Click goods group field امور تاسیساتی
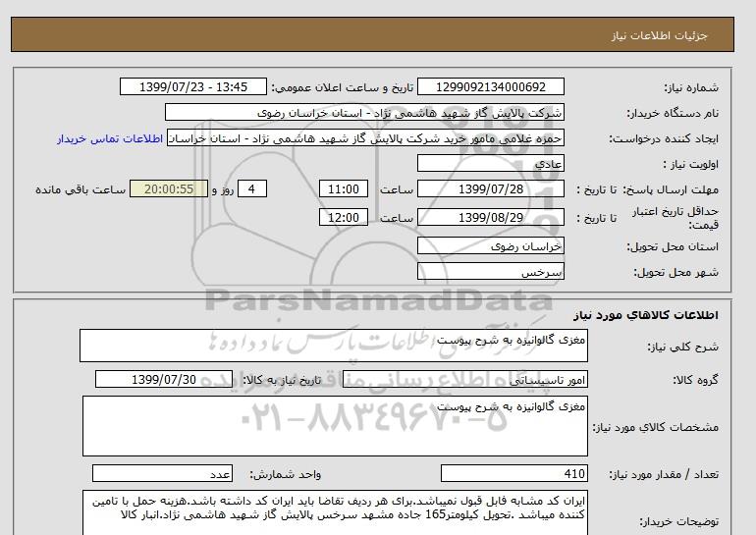This screenshot has height=535, width=756. [464, 379]
